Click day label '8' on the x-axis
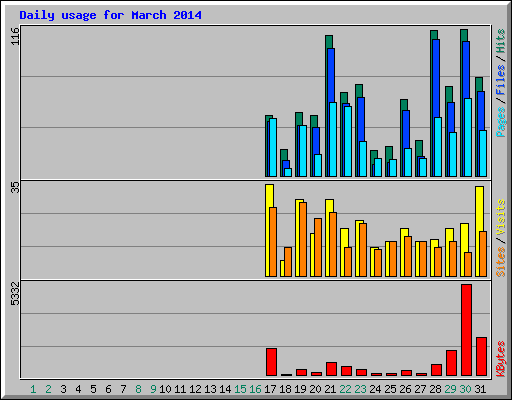 click(138, 389)
